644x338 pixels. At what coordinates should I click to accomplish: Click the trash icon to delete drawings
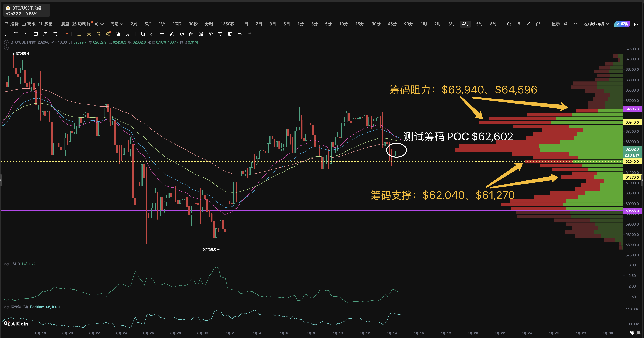point(230,34)
